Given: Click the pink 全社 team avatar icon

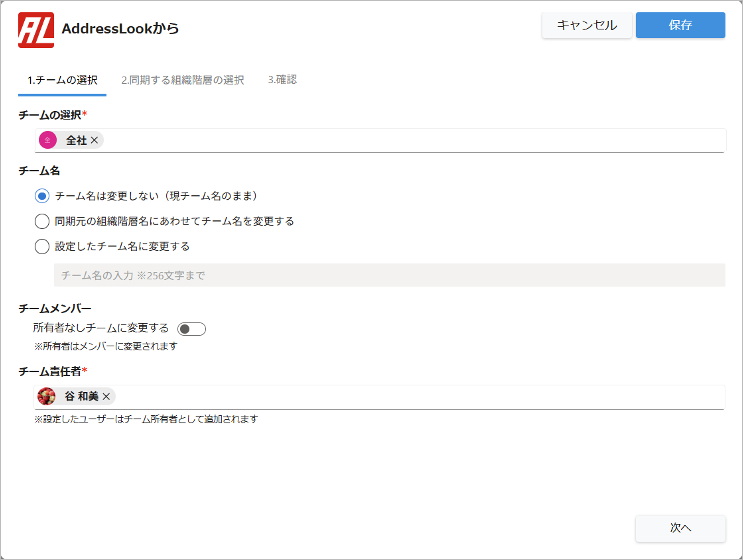Looking at the screenshot, I should pyautogui.click(x=48, y=140).
